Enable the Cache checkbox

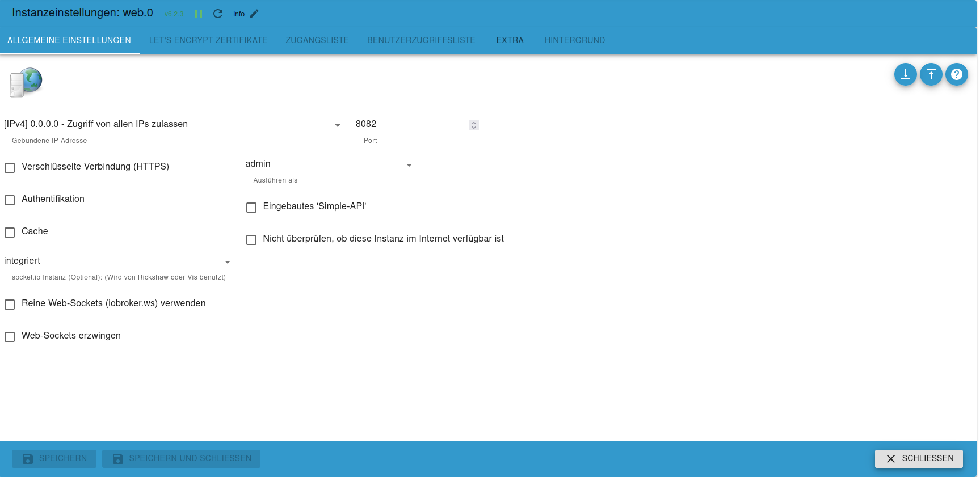tap(10, 233)
